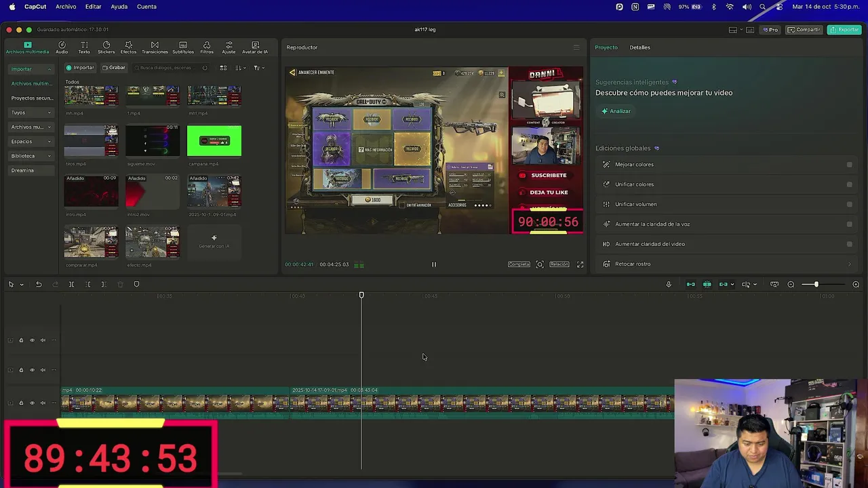
Task: Click the green Importar button
Action: (x=80, y=68)
